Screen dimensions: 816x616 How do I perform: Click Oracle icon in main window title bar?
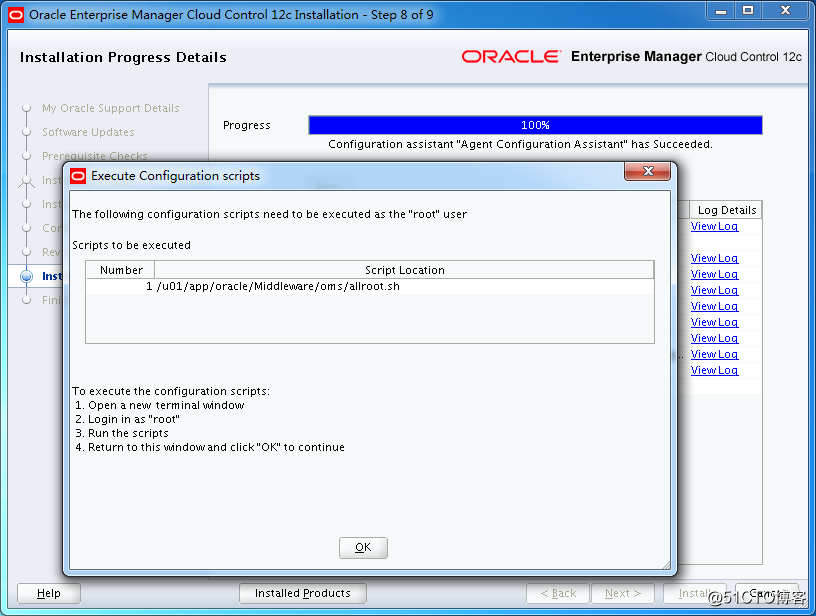16,15
